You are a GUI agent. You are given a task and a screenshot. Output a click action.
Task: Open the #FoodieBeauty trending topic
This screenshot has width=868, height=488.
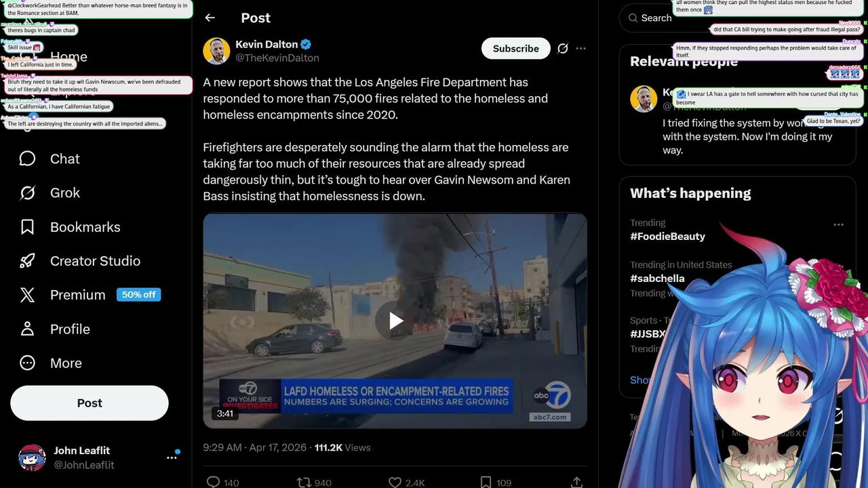667,237
